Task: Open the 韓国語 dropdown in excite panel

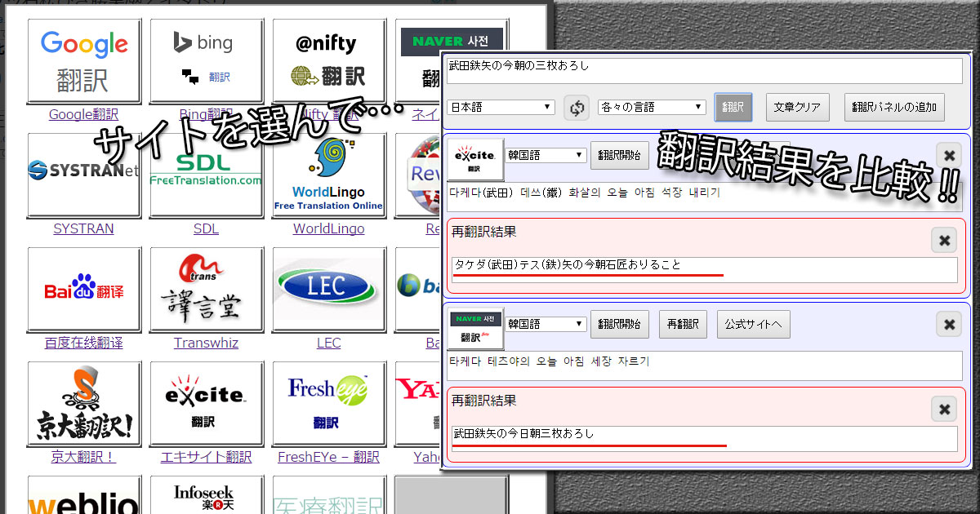Action: coord(546,155)
